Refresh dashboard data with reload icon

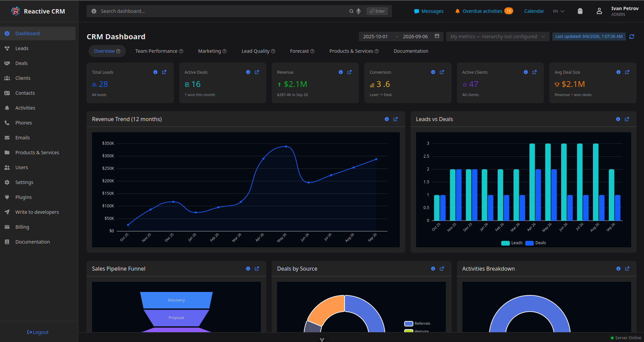632,37
